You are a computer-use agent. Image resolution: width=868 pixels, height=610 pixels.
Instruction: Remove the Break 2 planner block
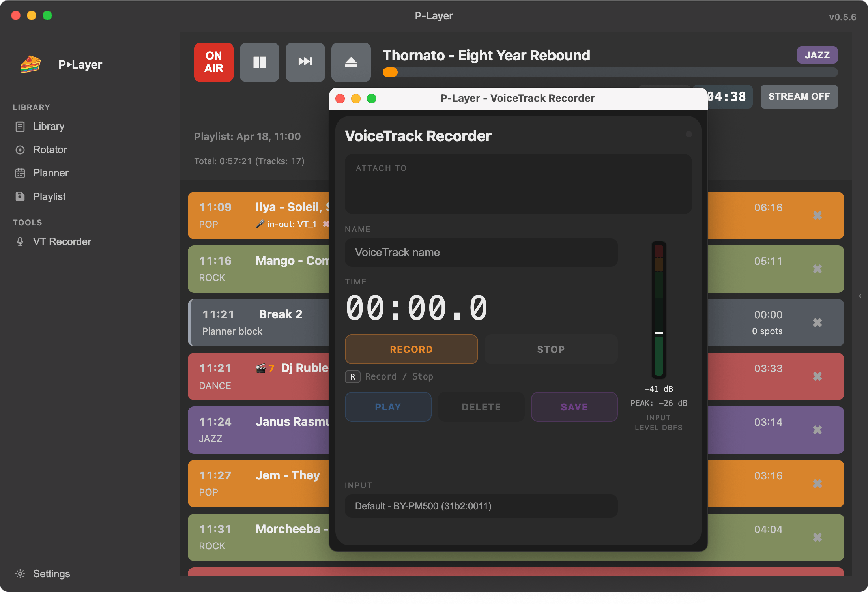(817, 323)
